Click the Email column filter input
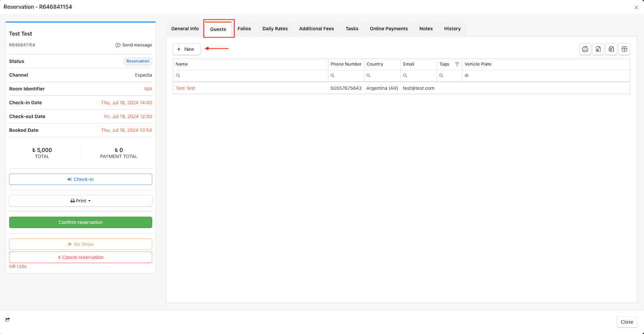This screenshot has height=334, width=644. click(421, 76)
